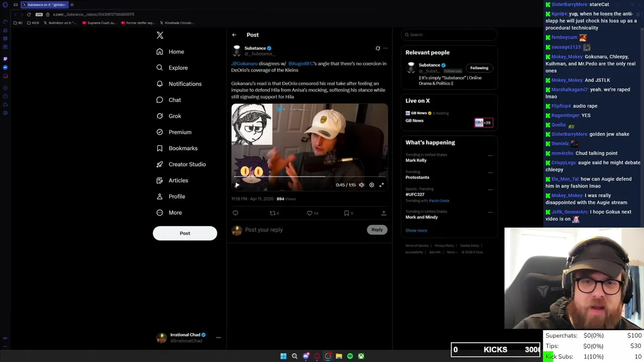The width and height of the screenshot is (644, 362).
Task: Open options for Mork and Mindy trend
Action: pyautogui.click(x=491, y=212)
